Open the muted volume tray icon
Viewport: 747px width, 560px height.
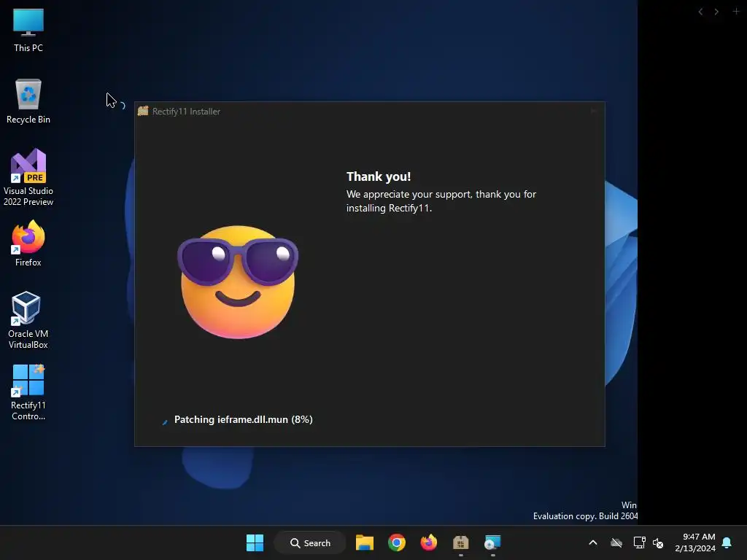point(659,542)
